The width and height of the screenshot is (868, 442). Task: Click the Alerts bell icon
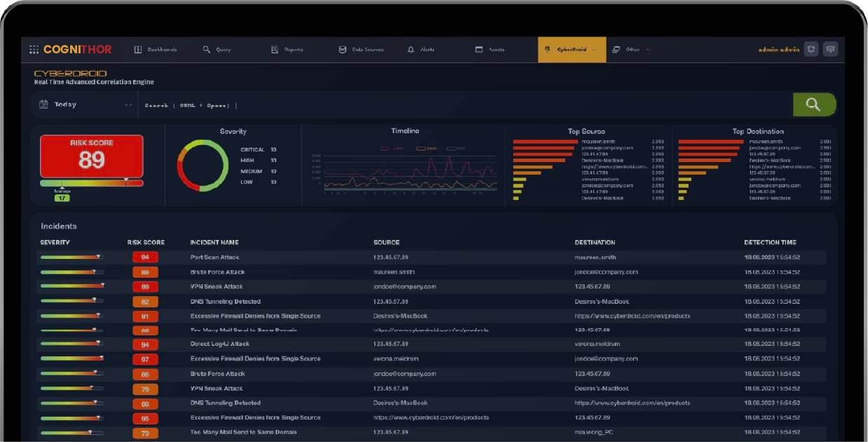coord(411,50)
